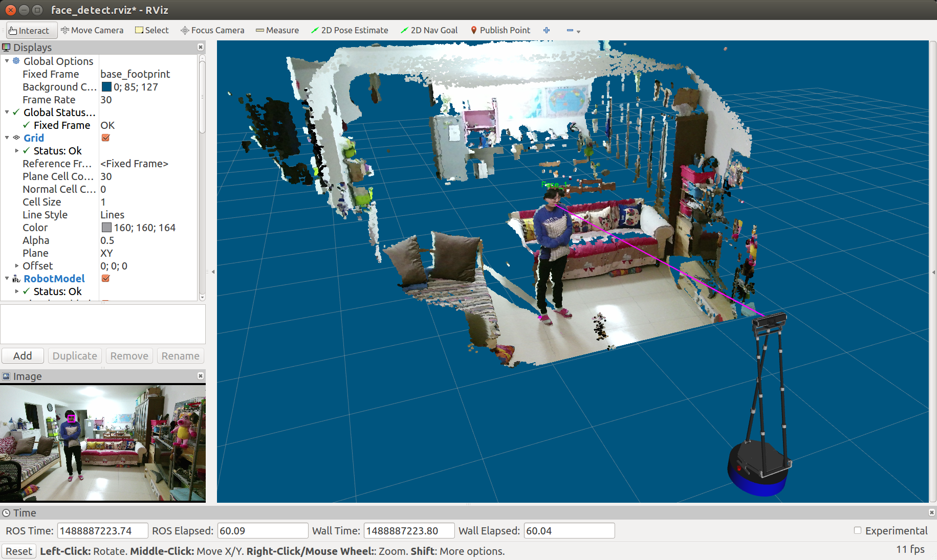Click the Focus Camera tool
The image size is (937, 560).
[x=212, y=30]
